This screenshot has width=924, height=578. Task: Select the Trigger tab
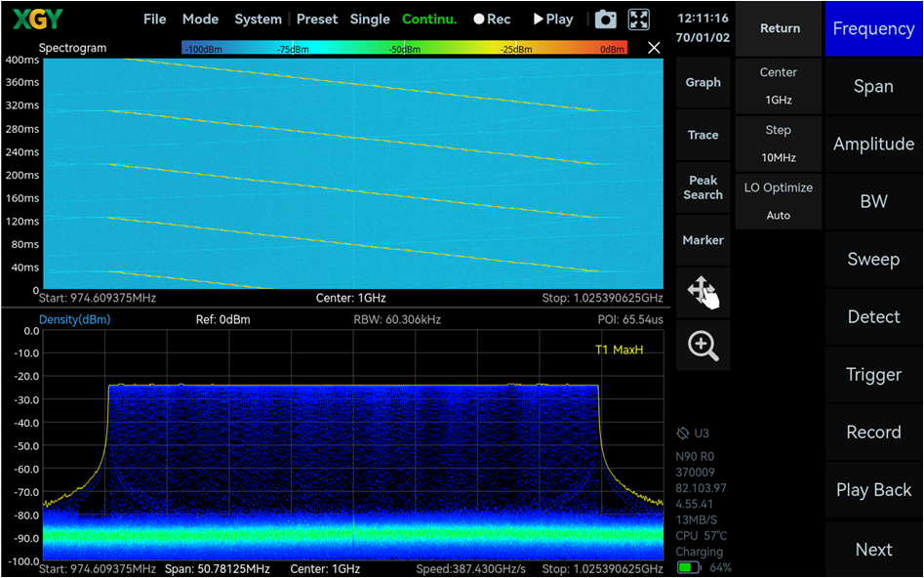874,375
